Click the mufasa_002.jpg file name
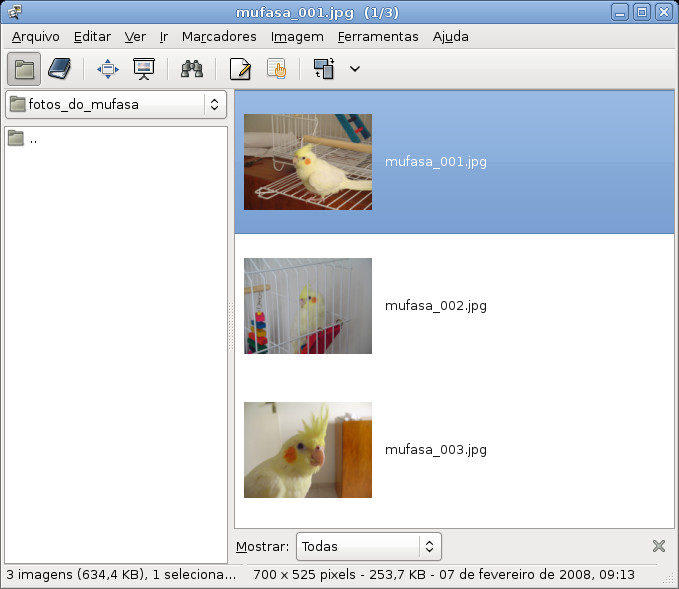Image resolution: width=679 pixels, height=589 pixels. point(436,306)
